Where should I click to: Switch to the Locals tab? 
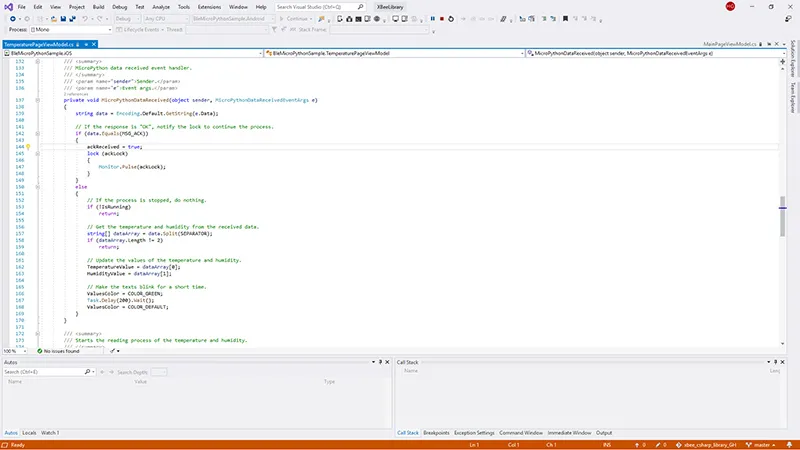tap(29, 433)
